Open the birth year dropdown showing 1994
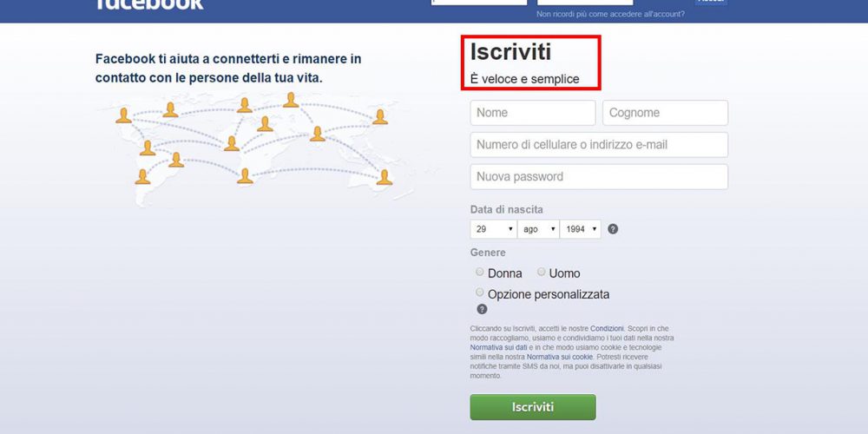Image resolution: width=868 pixels, height=434 pixels. pyautogui.click(x=580, y=229)
